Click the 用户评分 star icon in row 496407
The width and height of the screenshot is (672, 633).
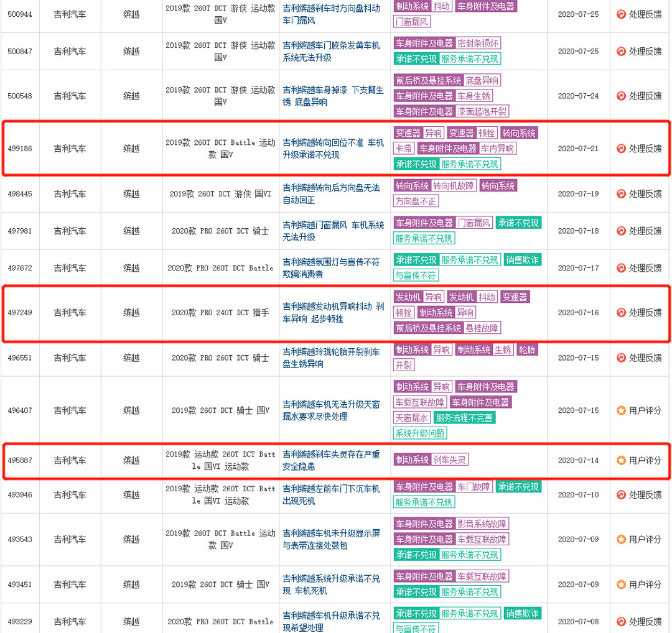[x=620, y=410]
